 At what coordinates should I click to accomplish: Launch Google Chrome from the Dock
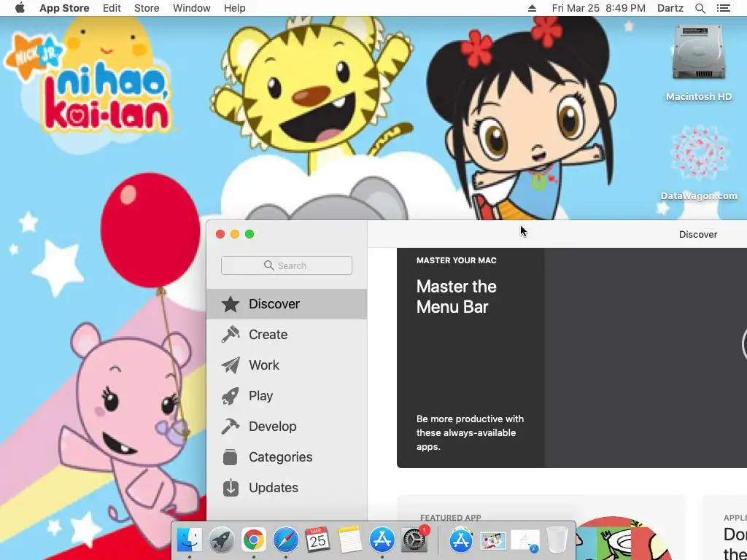253,540
